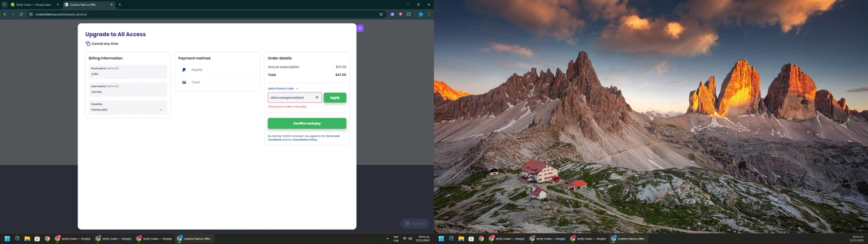868x244 pixels.
Task: Switch to the Creative Fabrica Offer tab
Action: (x=89, y=5)
